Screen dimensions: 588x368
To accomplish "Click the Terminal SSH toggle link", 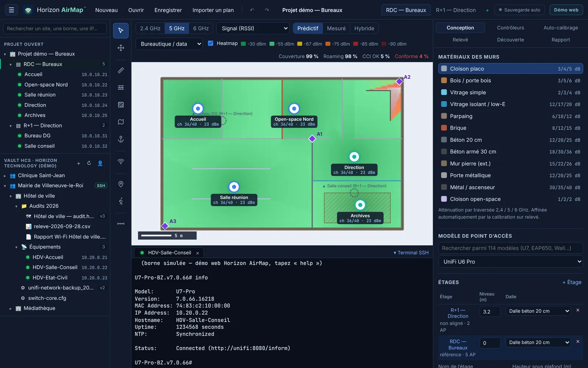I will [x=411, y=252].
